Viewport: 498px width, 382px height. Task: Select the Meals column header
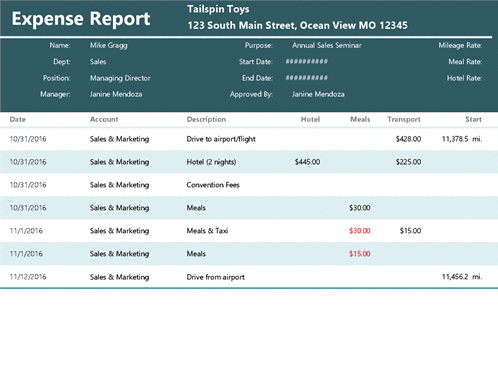pos(360,119)
